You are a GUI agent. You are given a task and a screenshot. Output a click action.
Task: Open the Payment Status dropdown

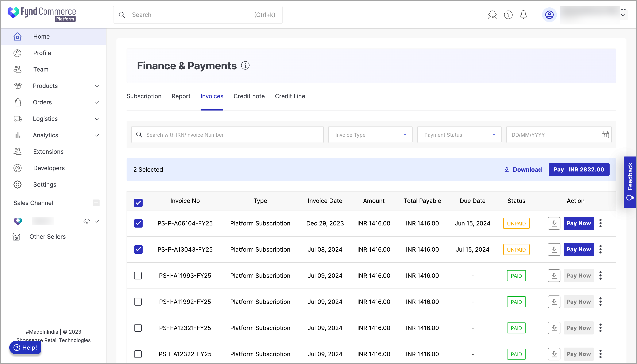pyautogui.click(x=459, y=135)
